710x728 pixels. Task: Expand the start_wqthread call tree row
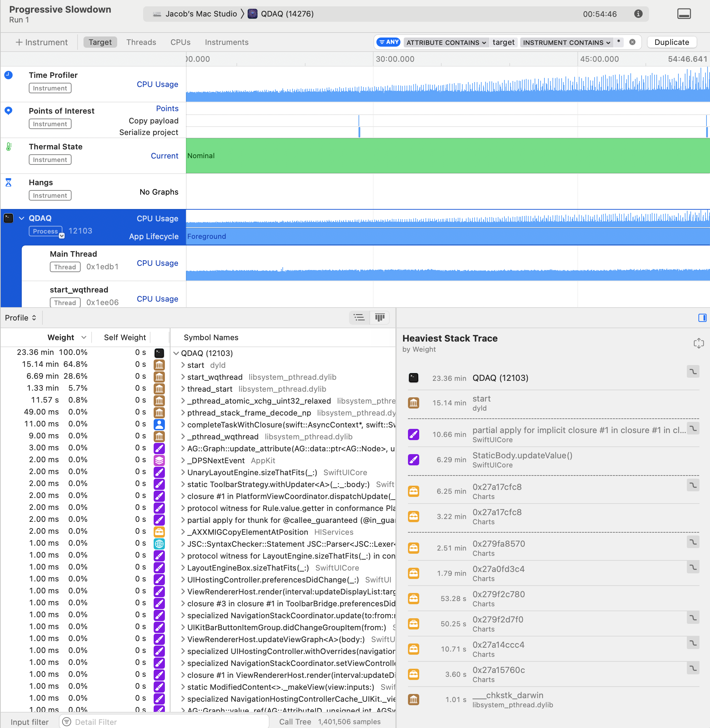click(x=183, y=377)
